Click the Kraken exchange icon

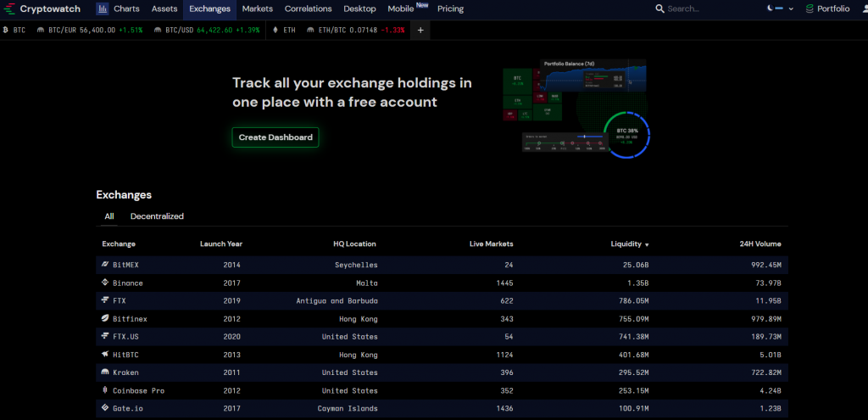pos(105,372)
